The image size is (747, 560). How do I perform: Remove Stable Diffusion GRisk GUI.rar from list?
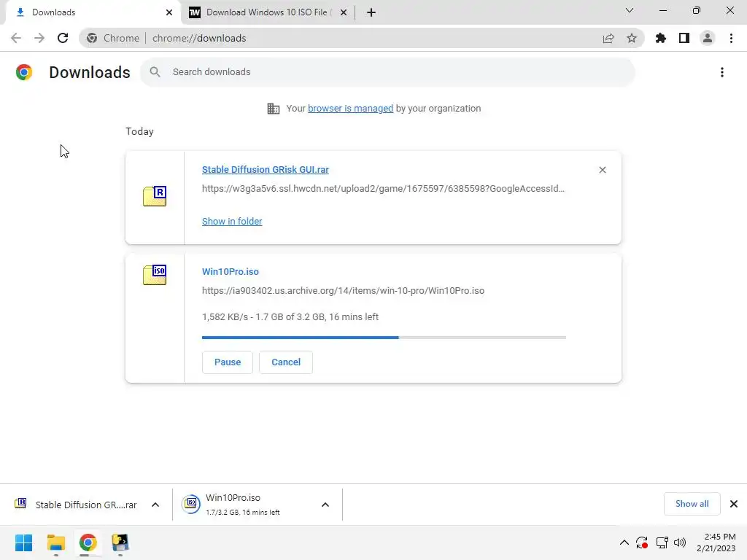tap(603, 170)
